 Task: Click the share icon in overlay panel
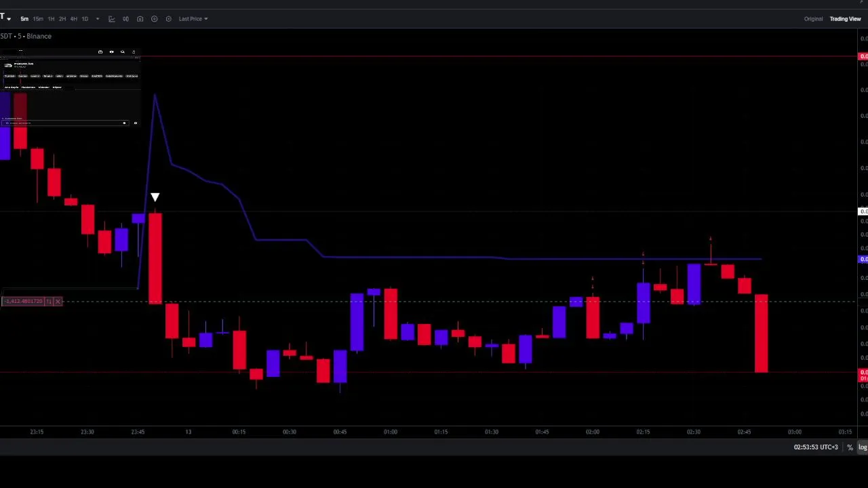134,52
